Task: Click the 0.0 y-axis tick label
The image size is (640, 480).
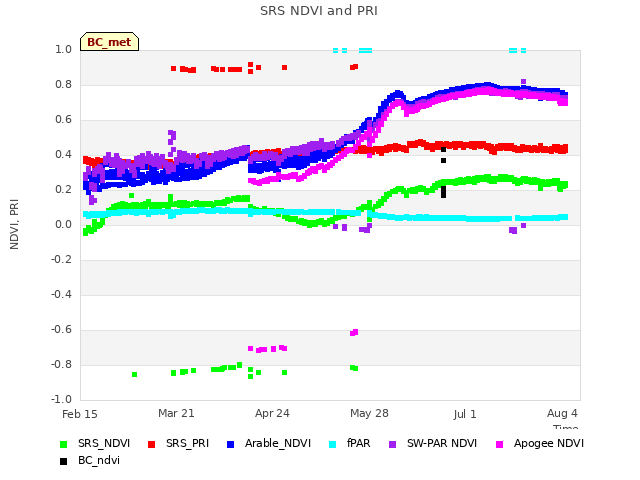Action: click(x=63, y=224)
